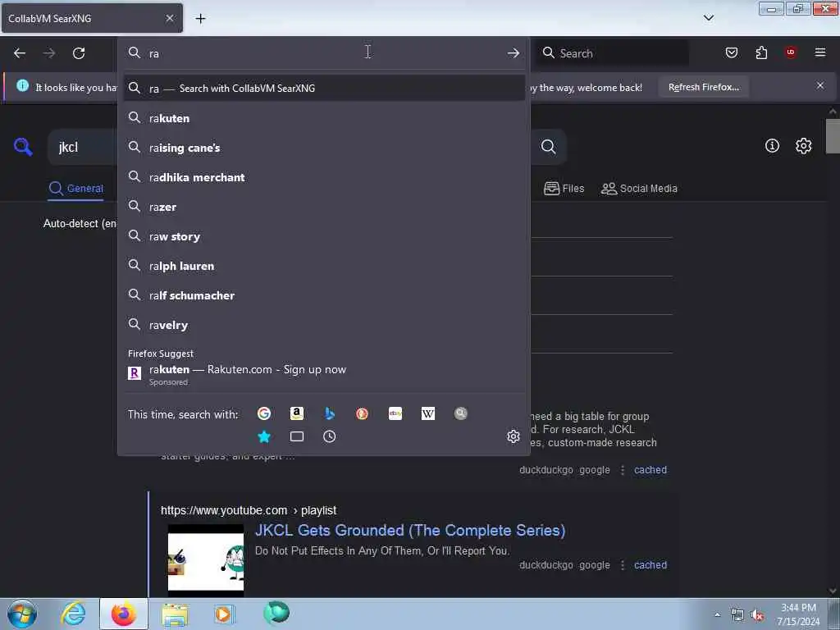Close the CollabVM SearXNG tab
Viewport: 840px width, 630px height.
tap(170, 18)
